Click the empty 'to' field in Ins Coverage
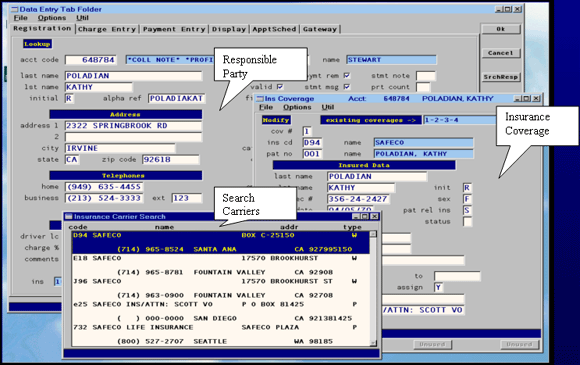This screenshot has width=580, height=365. coord(458,276)
